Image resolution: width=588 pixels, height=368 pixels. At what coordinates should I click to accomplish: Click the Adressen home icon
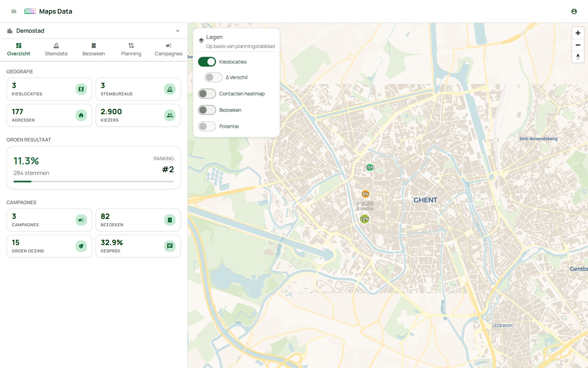tap(81, 115)
